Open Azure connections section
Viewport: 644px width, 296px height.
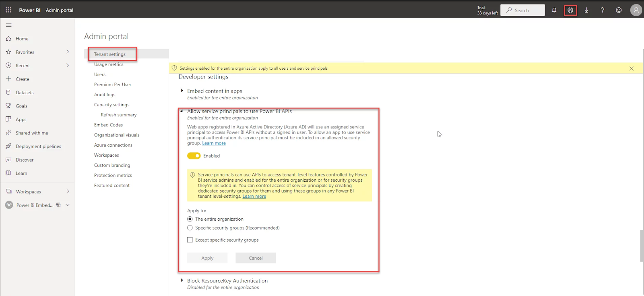113,145
